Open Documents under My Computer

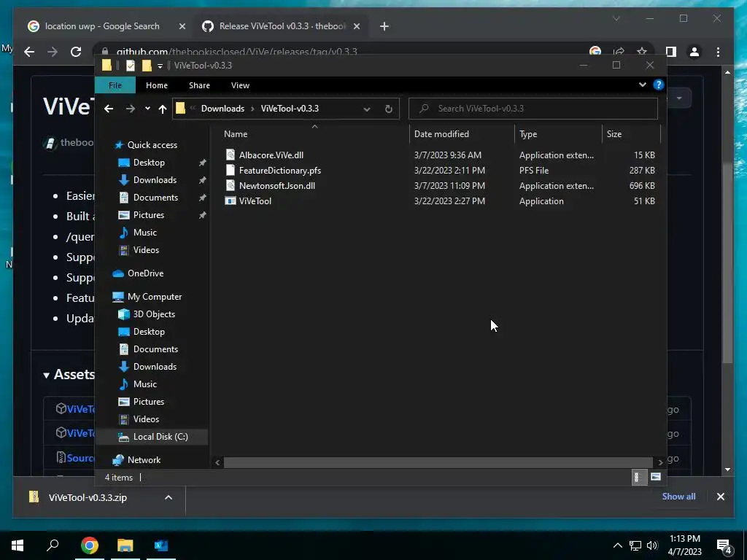155,349
